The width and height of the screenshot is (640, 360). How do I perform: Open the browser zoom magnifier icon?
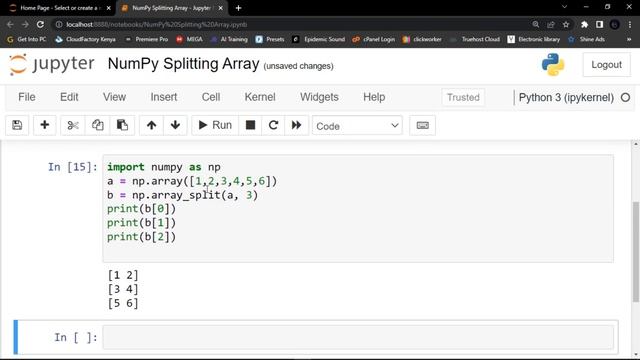(536, 24)
